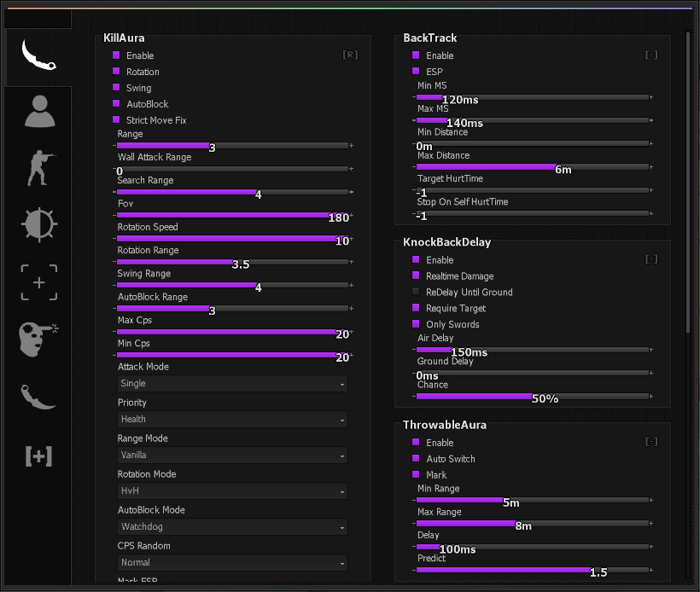Enable ReDelay Until Ground
The width and height of the screenshot is (700, 592).
point(416,292)
